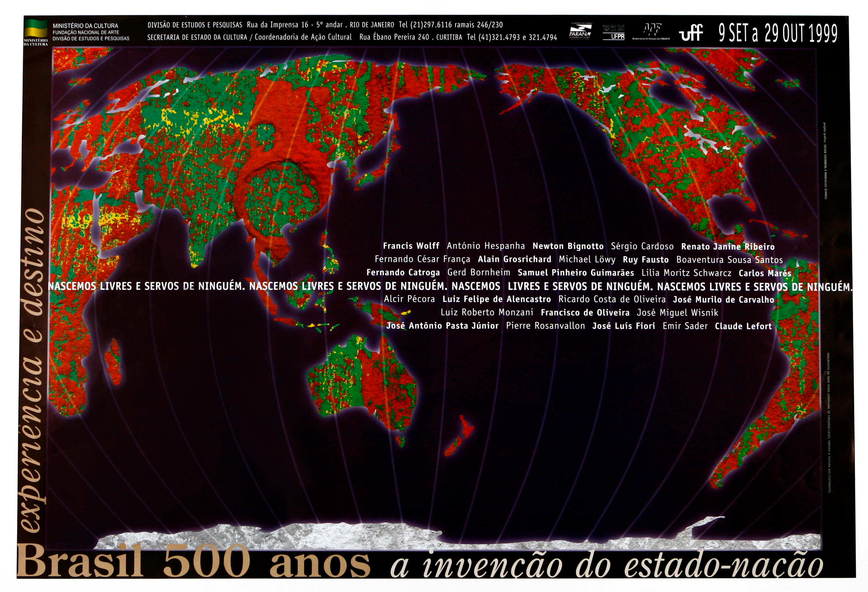Click the name 'António Hespanha'
Screen dimensions: 868x592
[486, 246]
